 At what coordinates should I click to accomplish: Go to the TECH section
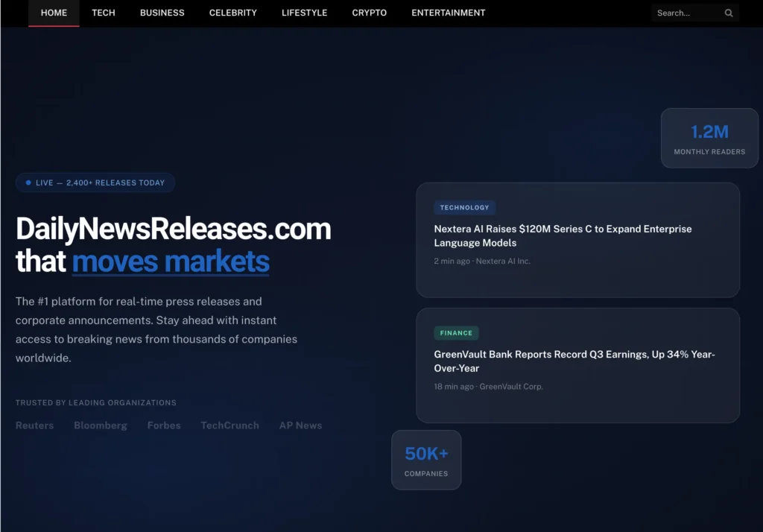pos(104,13)
